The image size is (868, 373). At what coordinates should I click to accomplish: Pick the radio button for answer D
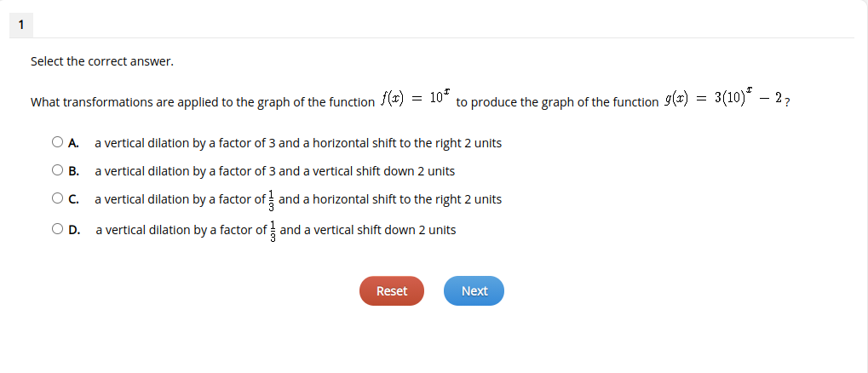coord(58,228)
